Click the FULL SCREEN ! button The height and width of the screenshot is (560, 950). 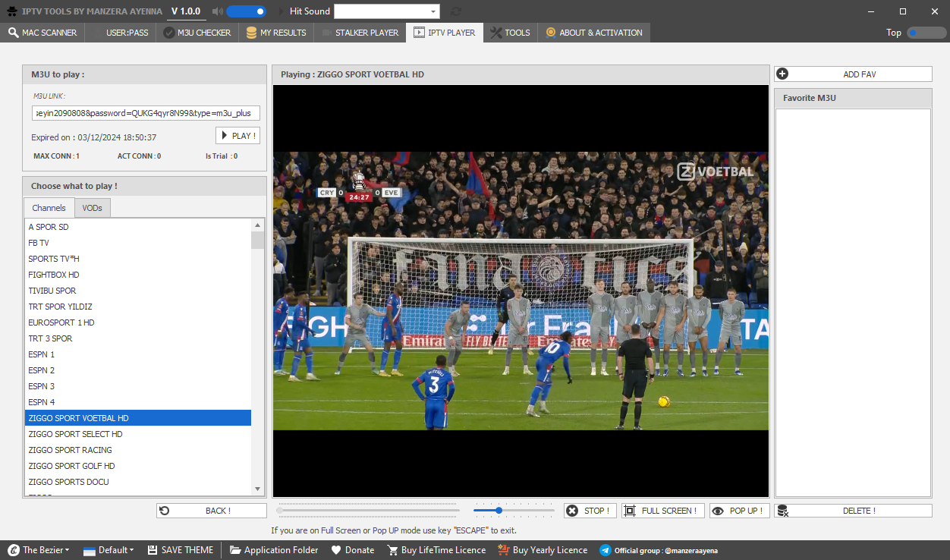click(x=663, y=511)
